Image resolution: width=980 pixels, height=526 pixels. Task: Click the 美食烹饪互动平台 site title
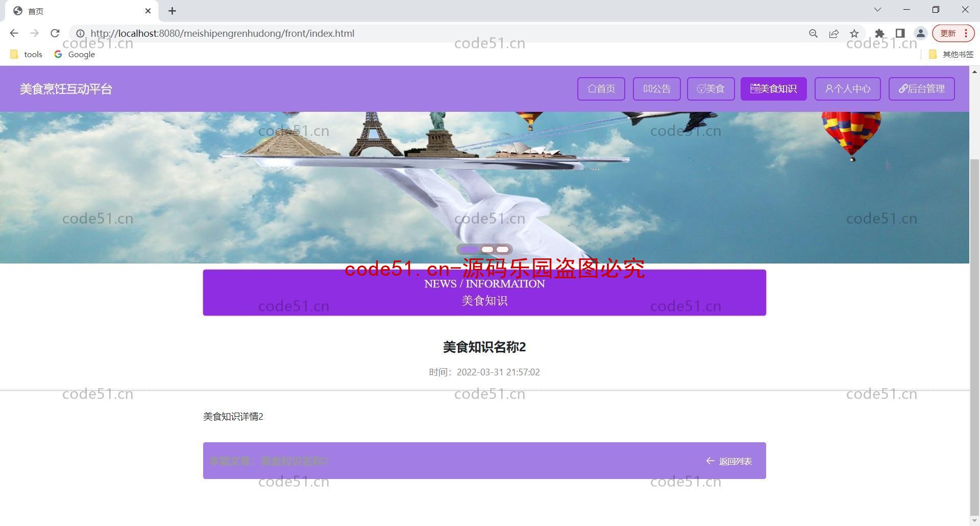66,89
